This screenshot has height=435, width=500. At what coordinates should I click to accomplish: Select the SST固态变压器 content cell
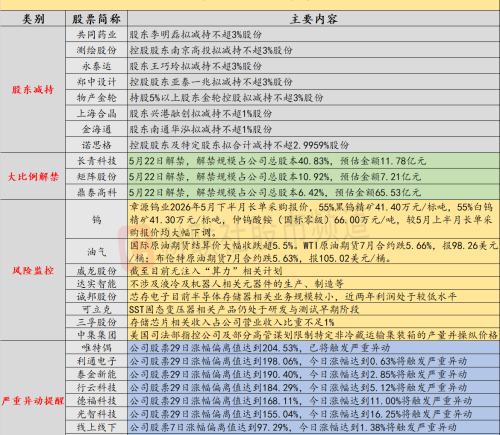pos(314,309)
